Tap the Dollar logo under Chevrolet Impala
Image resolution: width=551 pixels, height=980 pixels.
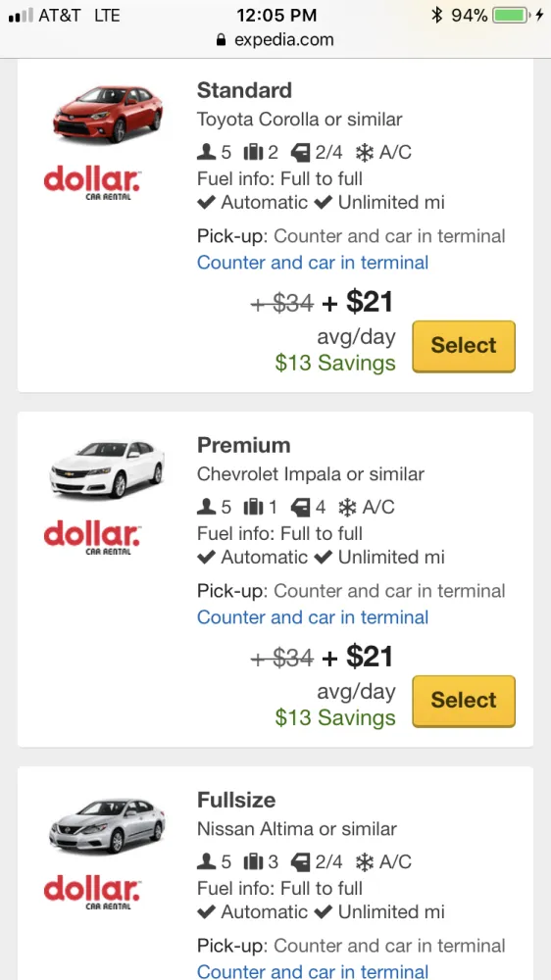pos(92,537)
